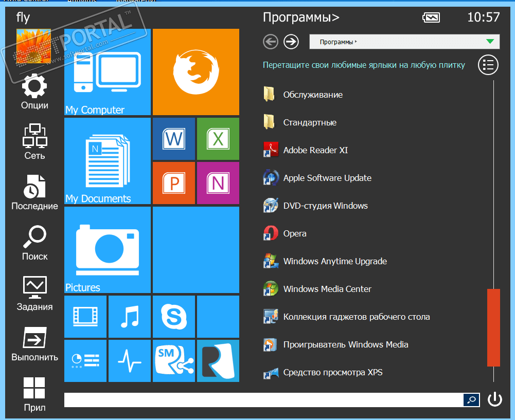Open the music note tile

pyautogui.click(x=130, y=317)
